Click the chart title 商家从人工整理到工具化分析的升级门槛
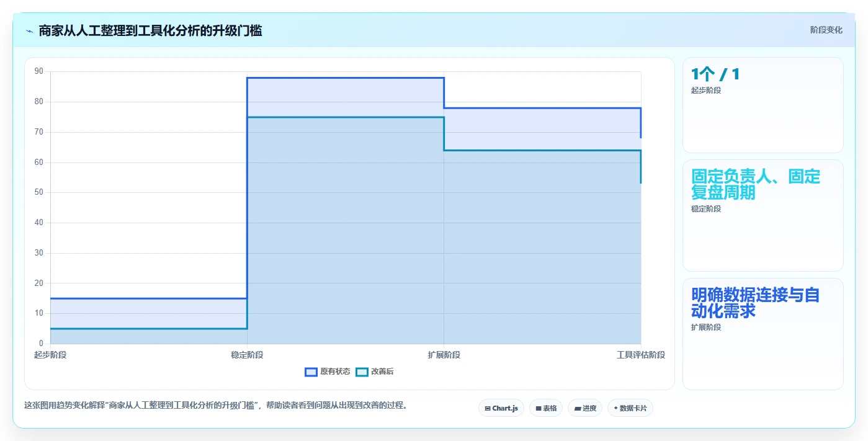 tap(150, 30)
